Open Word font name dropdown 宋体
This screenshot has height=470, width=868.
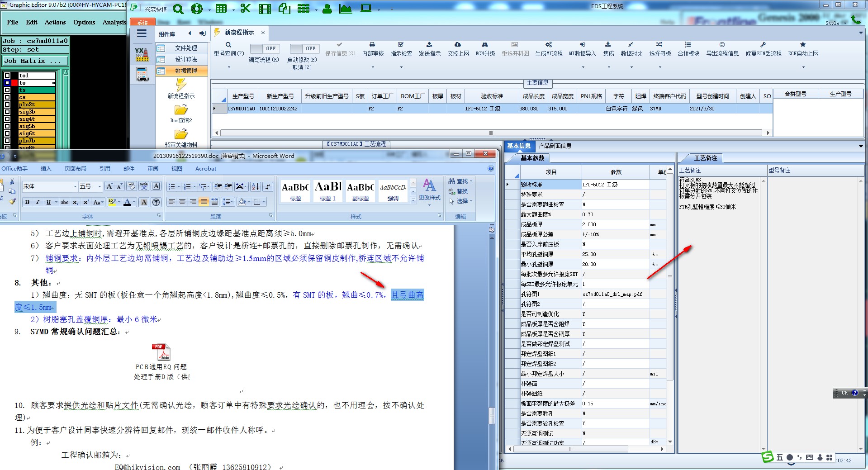click(75, 186)
